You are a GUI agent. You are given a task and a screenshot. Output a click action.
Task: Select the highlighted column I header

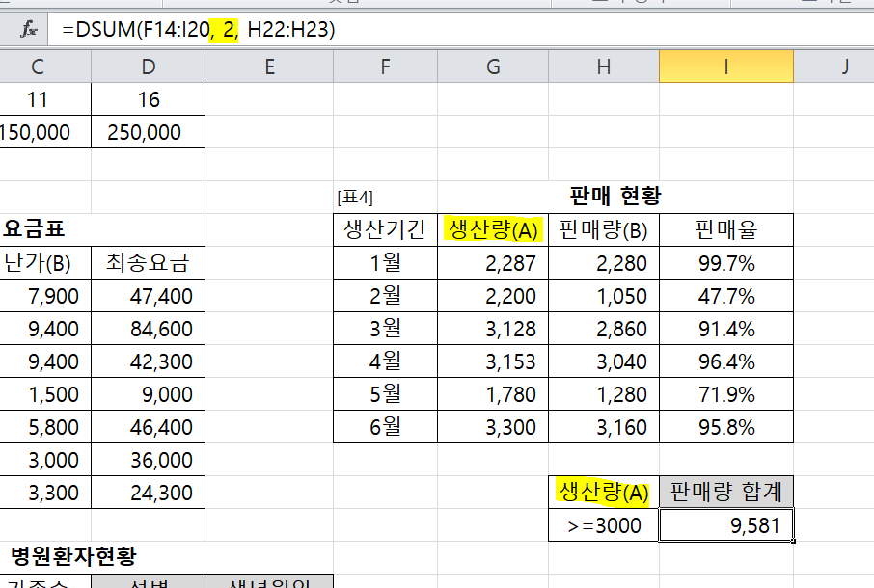pos(726,67)
